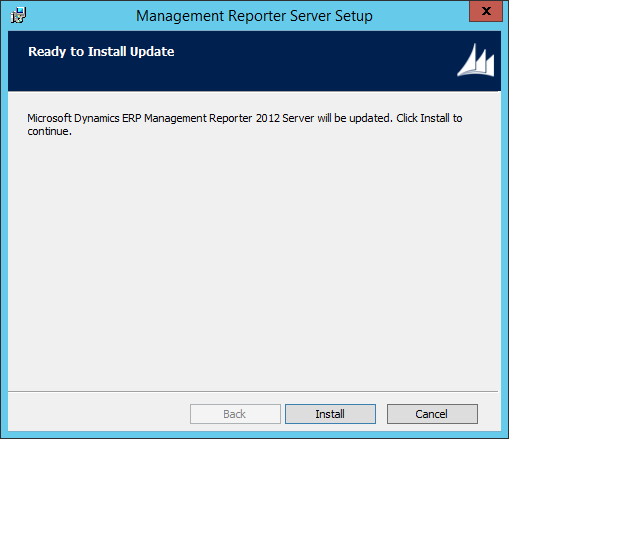Click the Install button

pos(330,414)
